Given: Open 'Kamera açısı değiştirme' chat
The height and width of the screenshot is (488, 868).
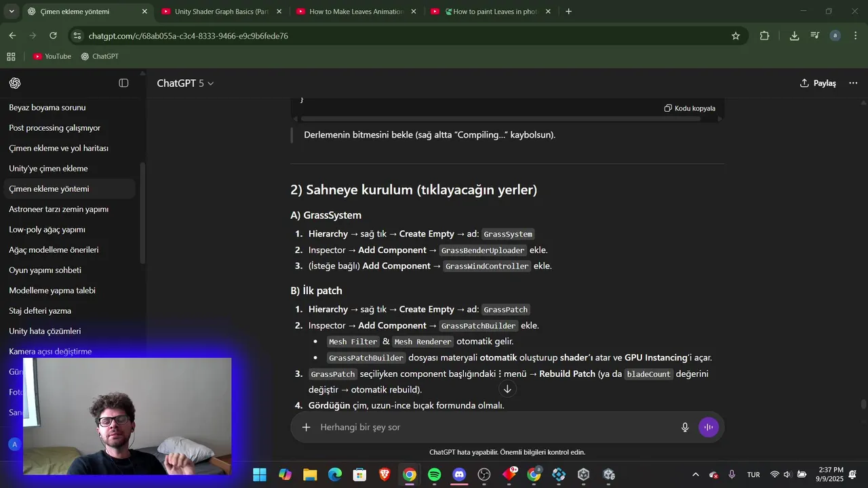Looking at the screenshot, I should (68, 351).
